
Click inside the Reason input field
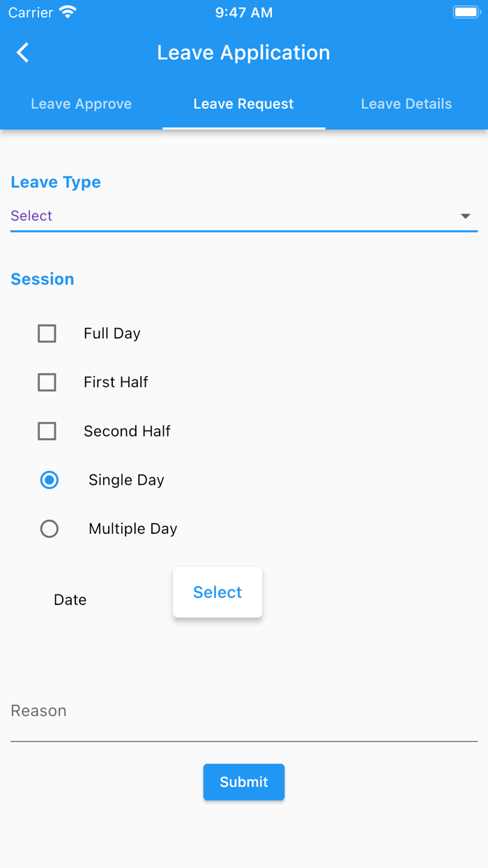[x=244, y=710]
